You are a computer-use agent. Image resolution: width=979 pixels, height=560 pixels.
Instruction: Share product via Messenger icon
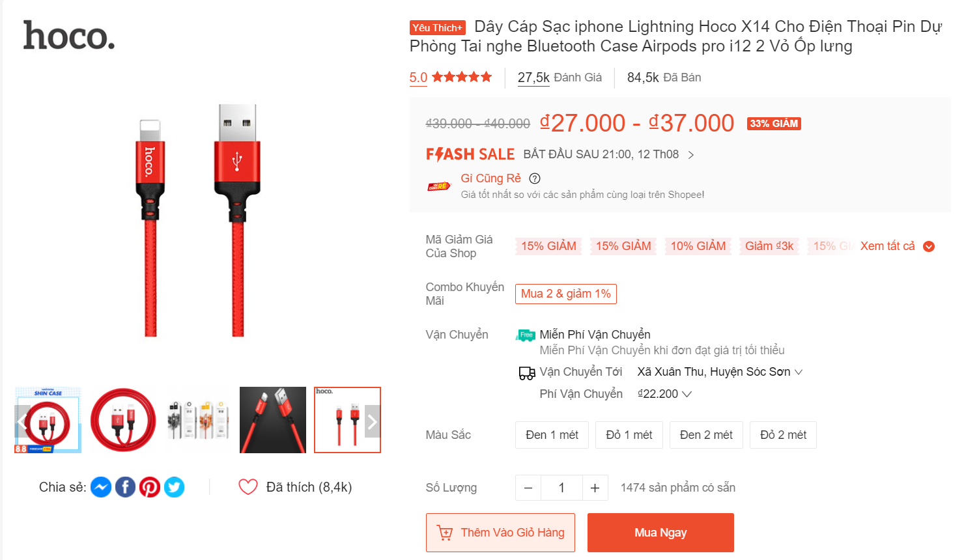[x=101, y=487]
